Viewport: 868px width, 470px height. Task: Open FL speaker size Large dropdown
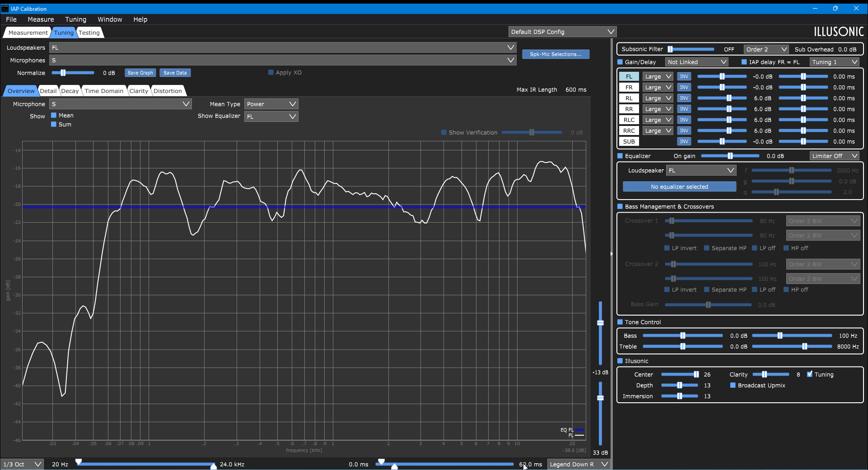(x=658, y=76)
